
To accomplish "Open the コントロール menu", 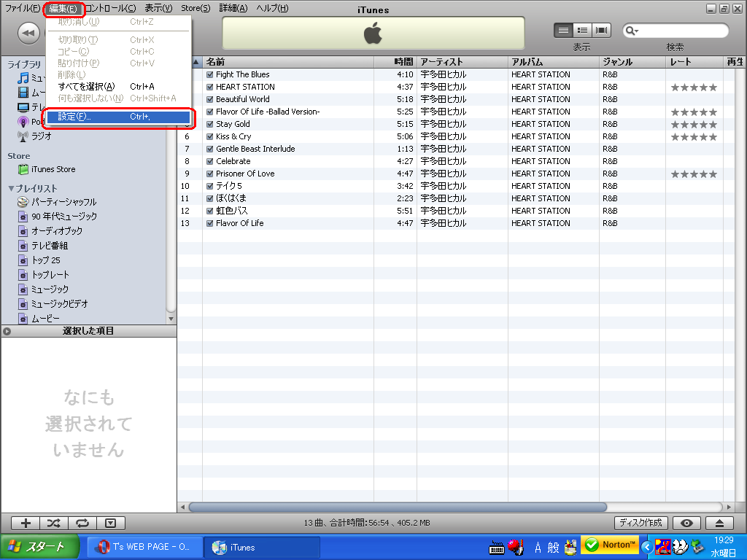I will pos(110,9).
